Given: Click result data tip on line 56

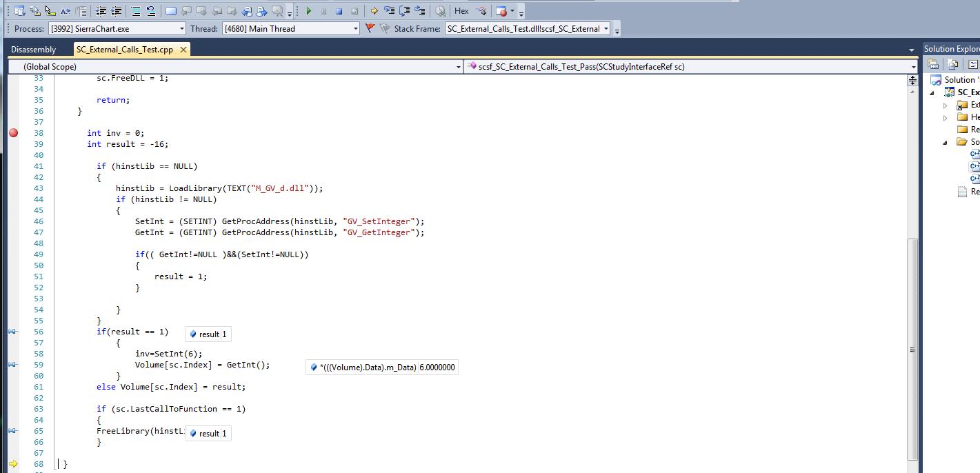Looking at the screenshot, I should tap(208, 334).
